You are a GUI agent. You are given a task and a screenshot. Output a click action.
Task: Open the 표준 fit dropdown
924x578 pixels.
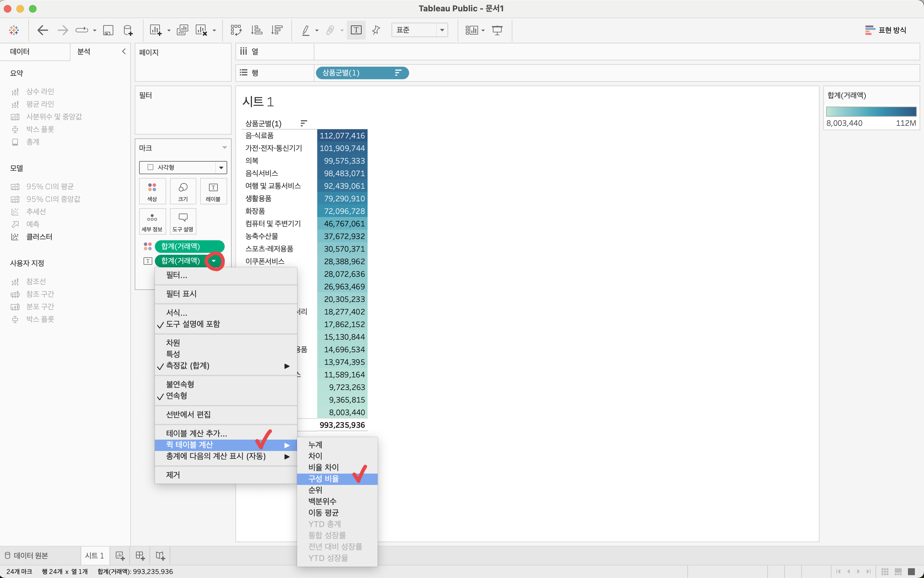[x=420, y=30]
